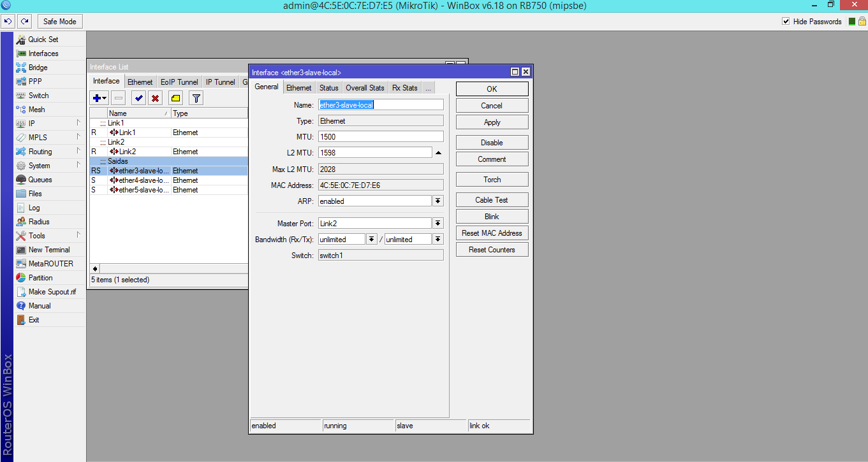Screen dimensions: 868x462
Task: Open the Bandwidth Rx dropdown
Action: (x=372, y=240)
